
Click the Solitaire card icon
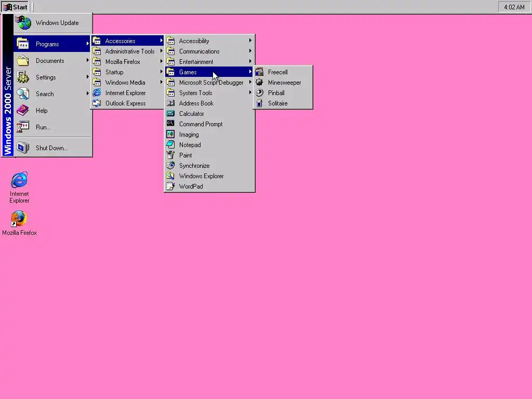260,103
